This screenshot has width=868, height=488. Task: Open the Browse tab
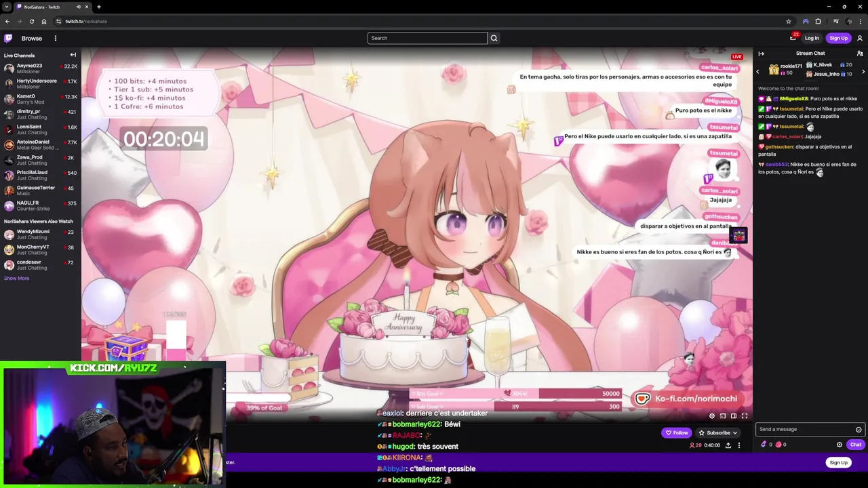coord(31,38)
